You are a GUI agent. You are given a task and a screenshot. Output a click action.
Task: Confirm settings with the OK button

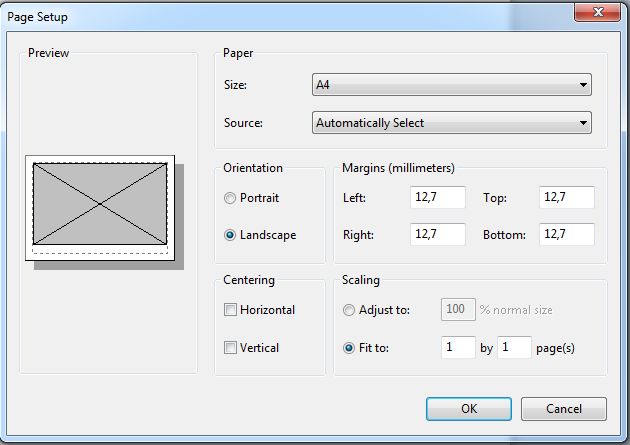coord(469,409)
